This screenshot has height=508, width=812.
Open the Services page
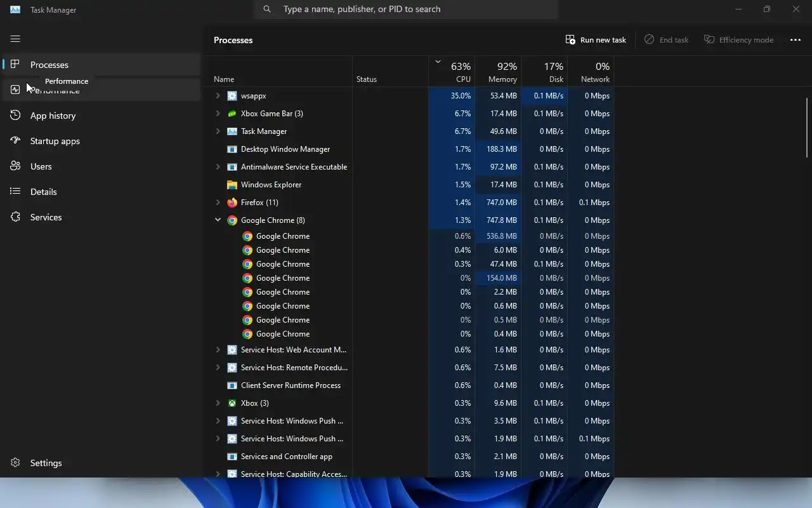click(x=101, y=217)
